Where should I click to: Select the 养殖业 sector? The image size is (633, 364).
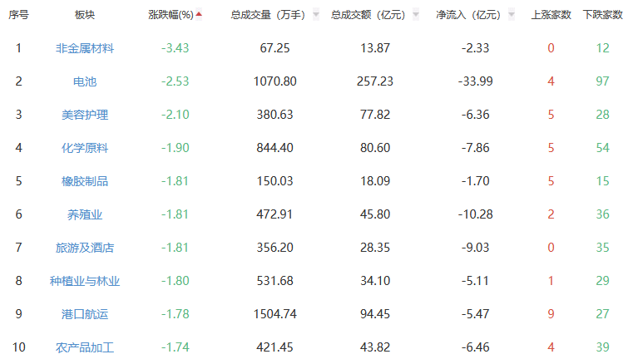coord(85,214)
